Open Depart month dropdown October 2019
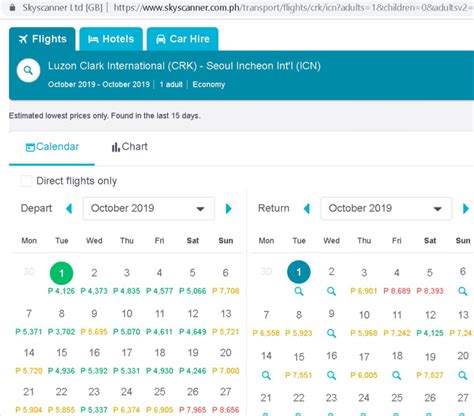The height and width of the screenshot is (416, 474). [149, 209]
